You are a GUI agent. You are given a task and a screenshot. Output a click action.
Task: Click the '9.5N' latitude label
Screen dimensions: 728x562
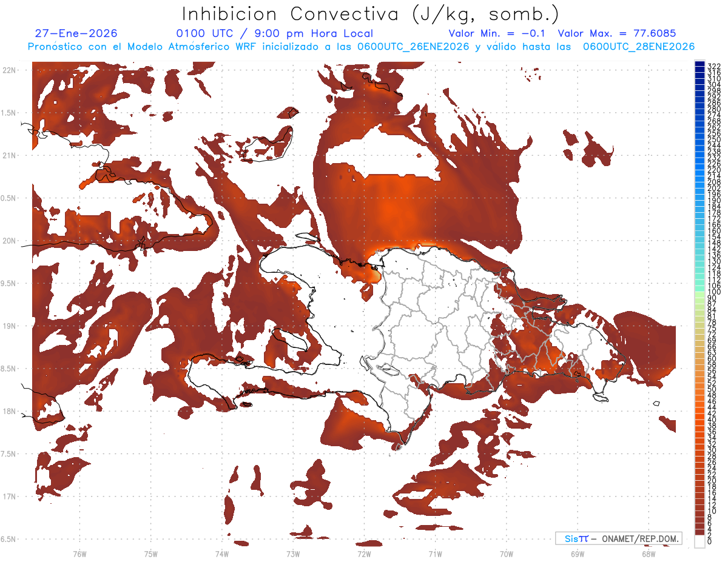pos(8,283)
